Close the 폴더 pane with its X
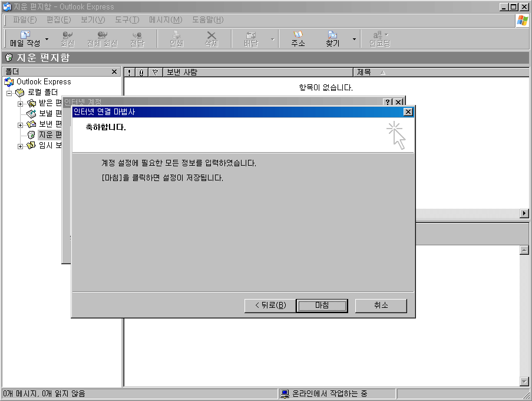 tap(114, 71)
